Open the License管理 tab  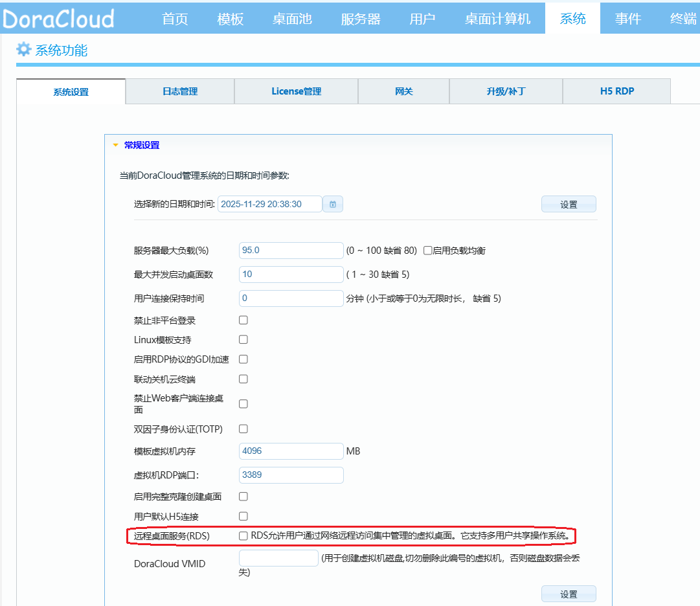point(296,91)
